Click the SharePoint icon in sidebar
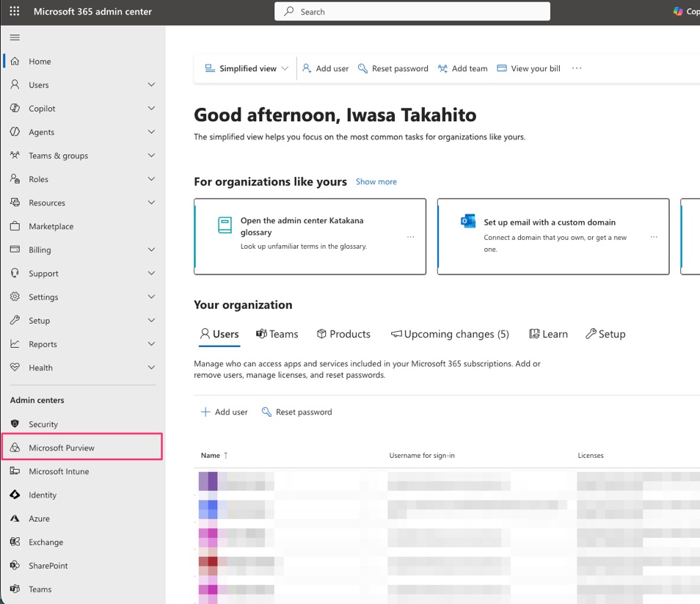 [x=15, y=565]
